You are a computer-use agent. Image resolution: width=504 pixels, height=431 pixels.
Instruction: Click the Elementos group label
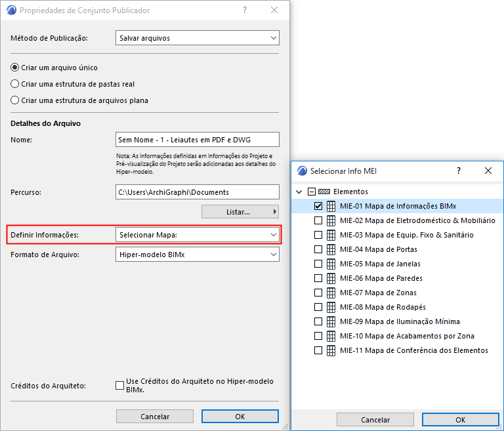click(350, 192)
